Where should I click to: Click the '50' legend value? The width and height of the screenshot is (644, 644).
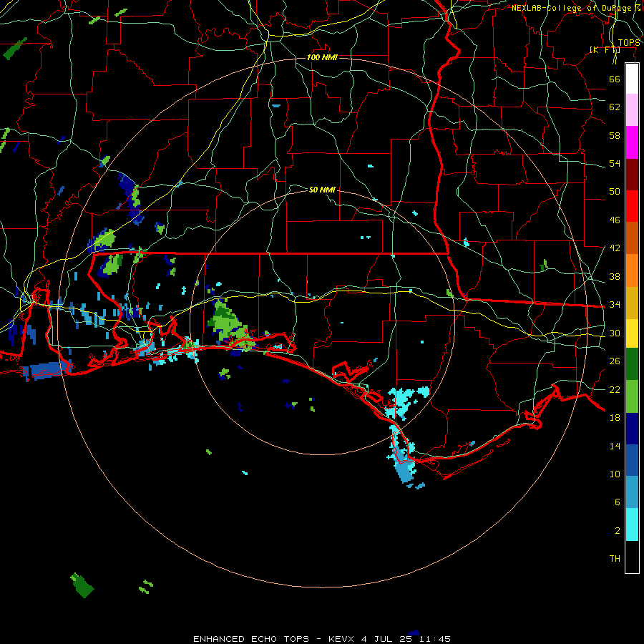[x=615, y=192]
